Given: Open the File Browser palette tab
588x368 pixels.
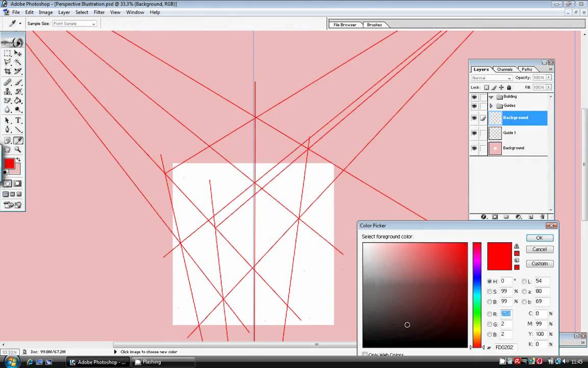Looking at the screenshot, I should (345, 25).
